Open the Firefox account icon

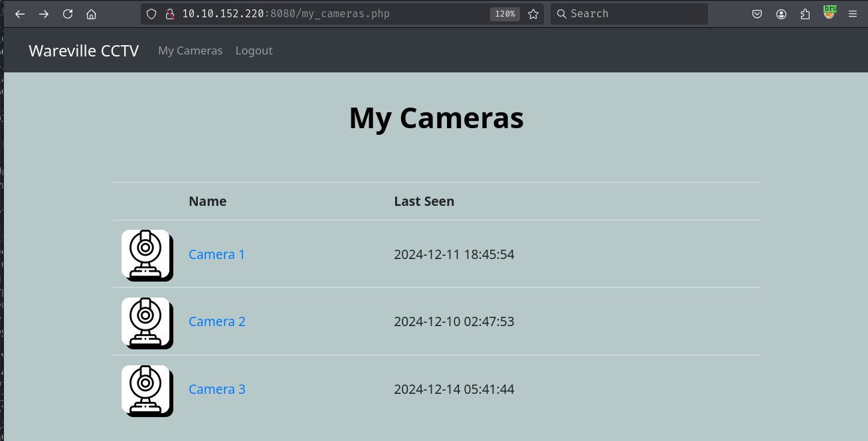pos(781,14)
